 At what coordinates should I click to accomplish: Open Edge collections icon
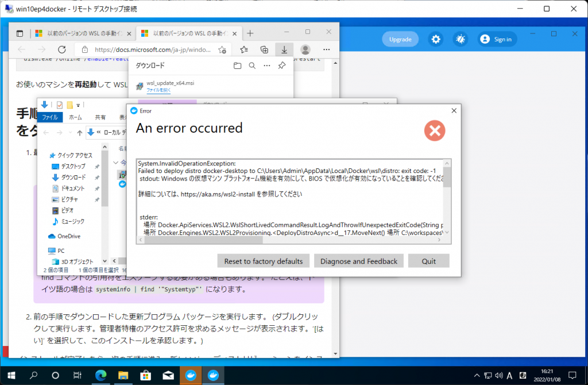pos(264,49)
